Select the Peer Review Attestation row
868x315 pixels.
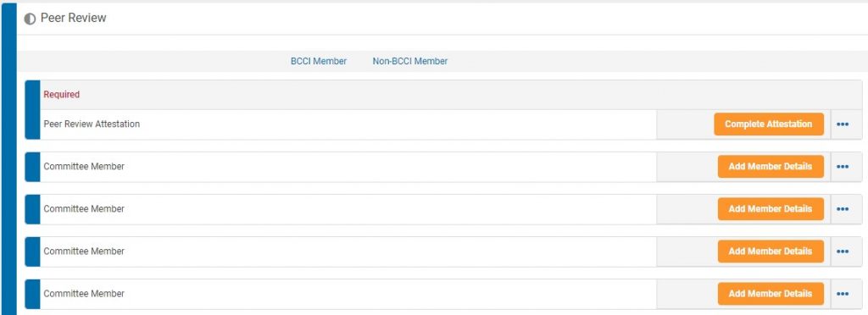443,124
